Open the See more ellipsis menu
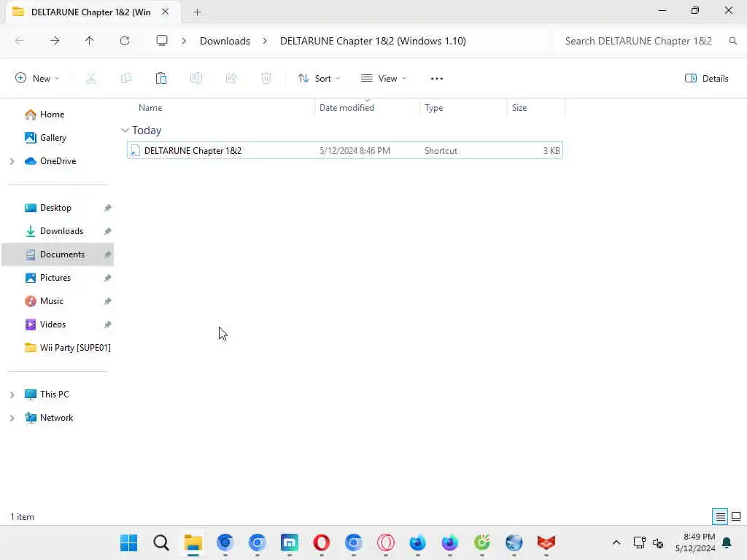 (x=436, y=79)
